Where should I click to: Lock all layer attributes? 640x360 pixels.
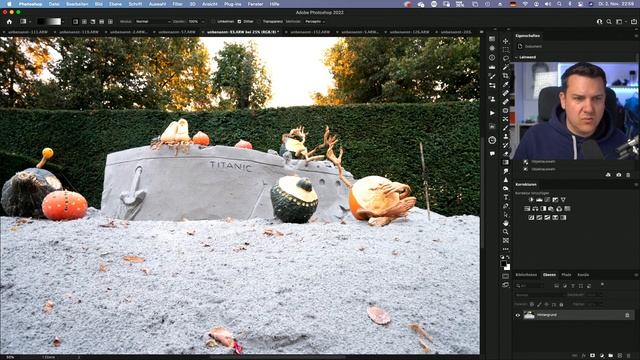pos(561,304)
